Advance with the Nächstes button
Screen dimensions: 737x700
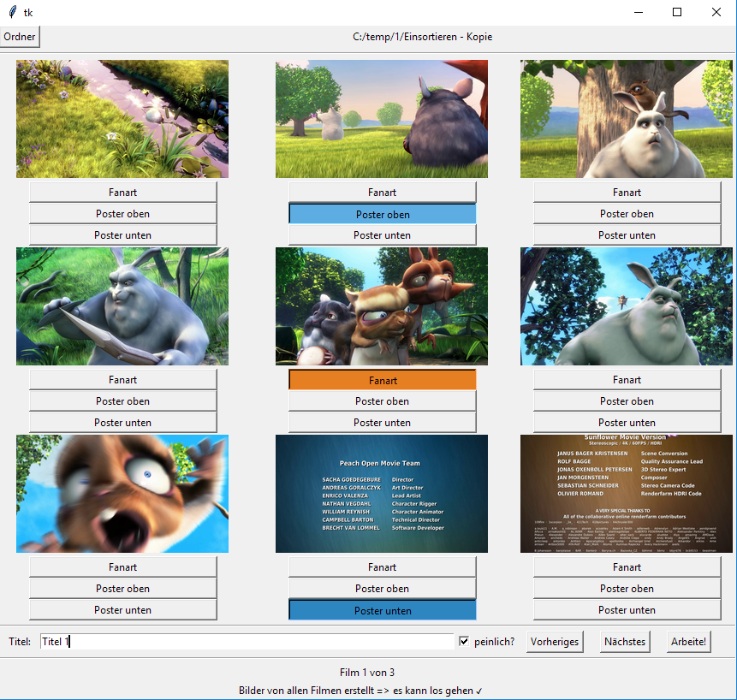coord(625,641)
